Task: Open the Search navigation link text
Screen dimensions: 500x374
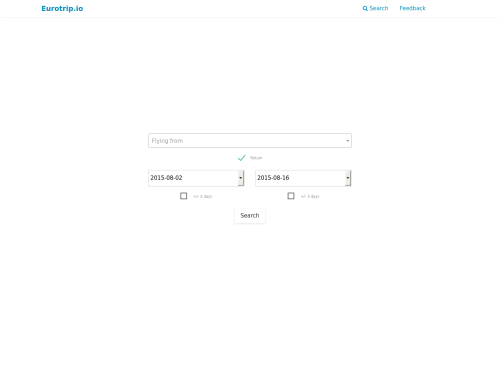Action: pyautogui.click(x=379, y=8)
